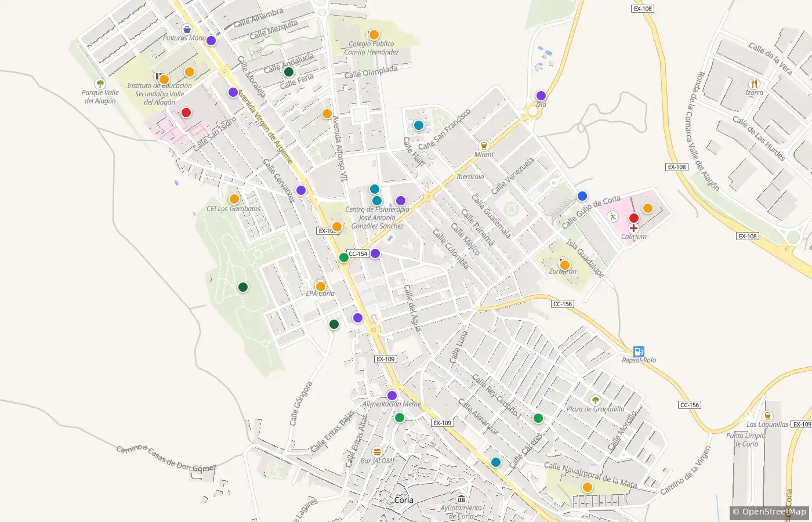This screenshot has height=522, width=812.
Task: Click the Punto Limpio de Coria label
Action: [746, 440]
